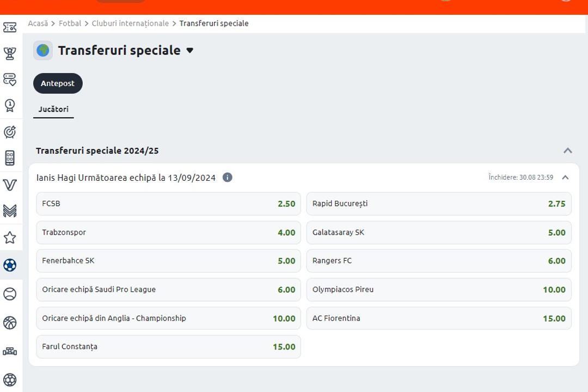The image size is (588, 392).
Task: Click current breadcrumb Transferuri speciale
Action: click(x=214, y=23)
